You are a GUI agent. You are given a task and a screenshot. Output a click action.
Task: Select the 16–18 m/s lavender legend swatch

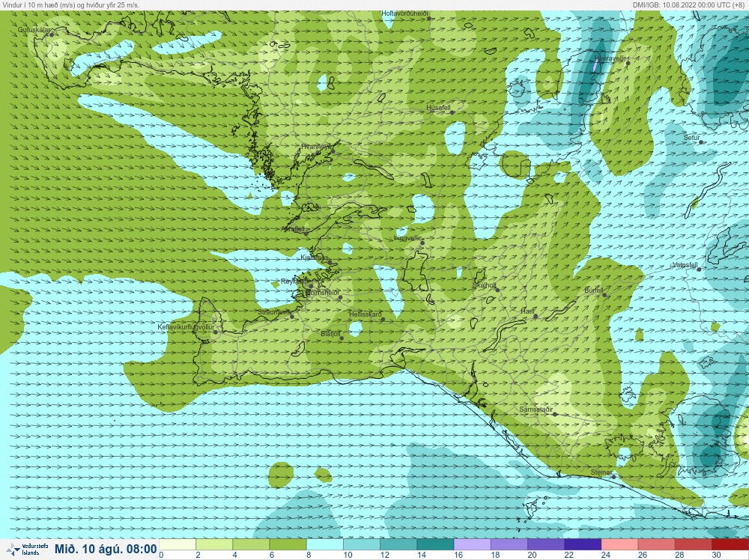click(472, 544)
